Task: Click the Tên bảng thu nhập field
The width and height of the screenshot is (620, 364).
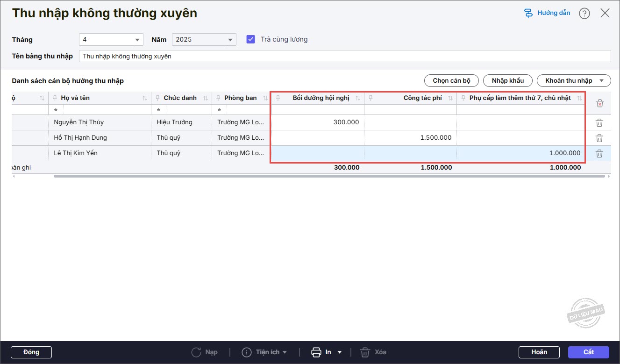Action: click(x=345, y=56)
